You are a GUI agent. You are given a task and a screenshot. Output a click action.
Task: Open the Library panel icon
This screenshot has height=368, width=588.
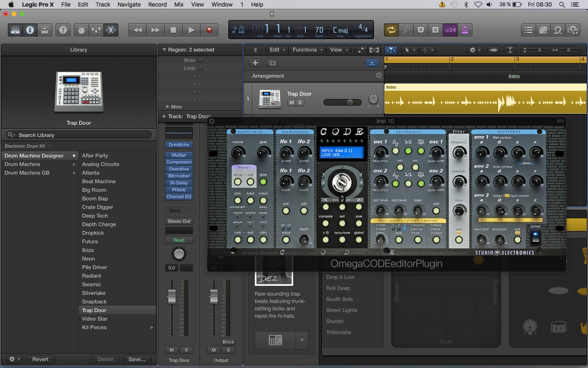click(15, 30)
